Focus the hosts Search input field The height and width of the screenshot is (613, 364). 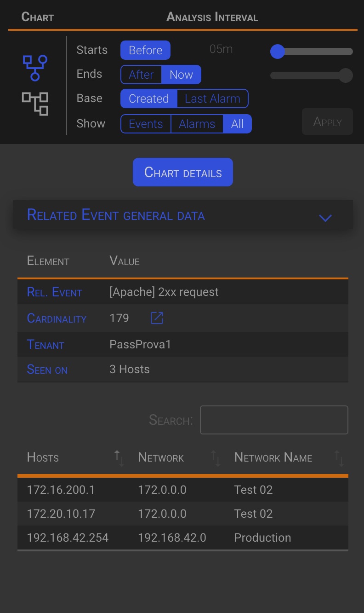[274, 420]
